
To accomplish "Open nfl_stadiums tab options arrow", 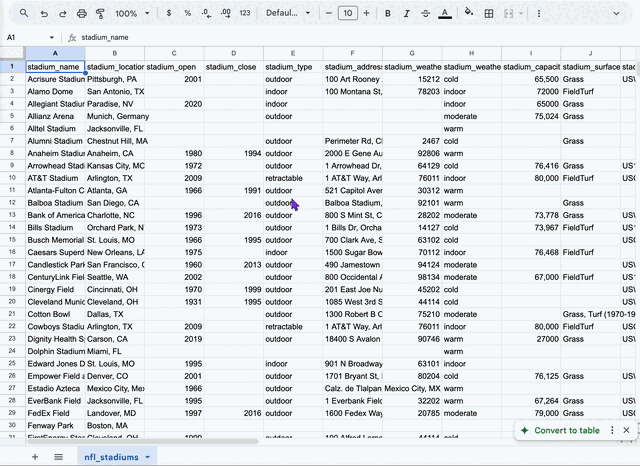I will [147, 457].
